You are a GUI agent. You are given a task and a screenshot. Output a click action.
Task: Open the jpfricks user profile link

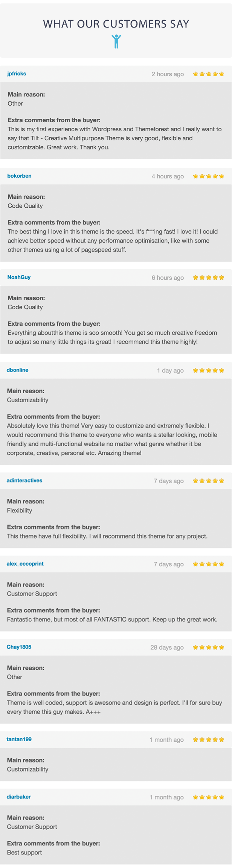(17, 74)
